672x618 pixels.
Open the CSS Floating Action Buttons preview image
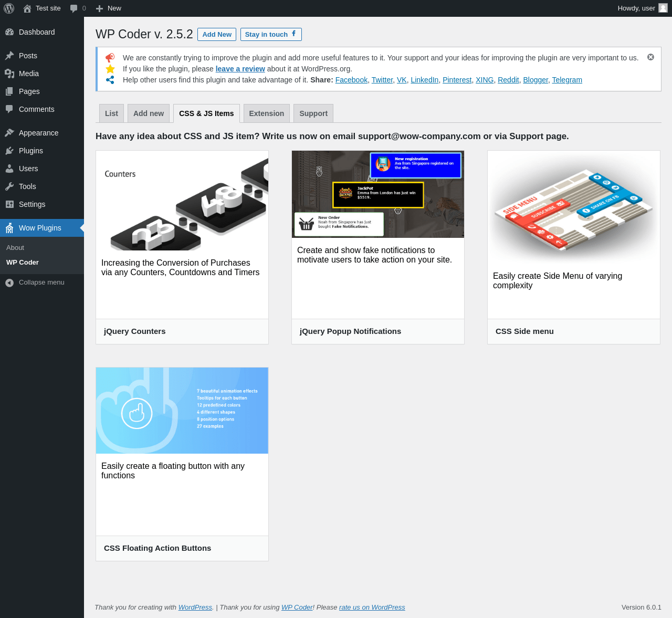click(182, 411)
